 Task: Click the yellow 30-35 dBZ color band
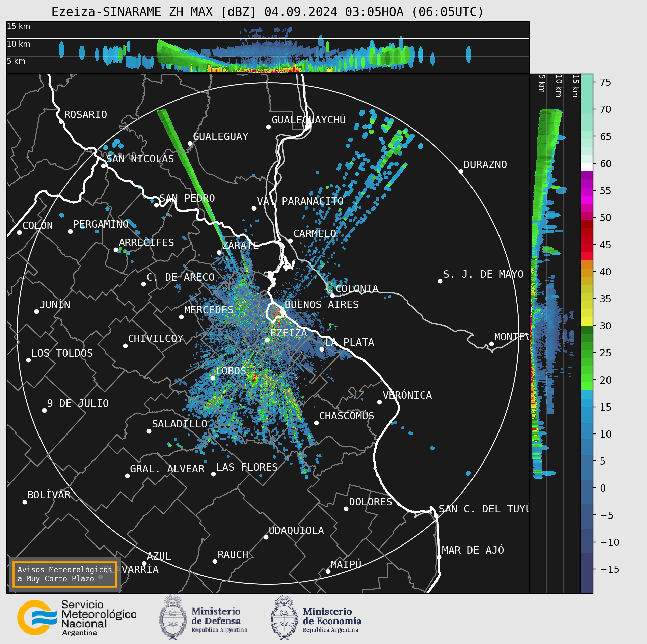(587, 309)
